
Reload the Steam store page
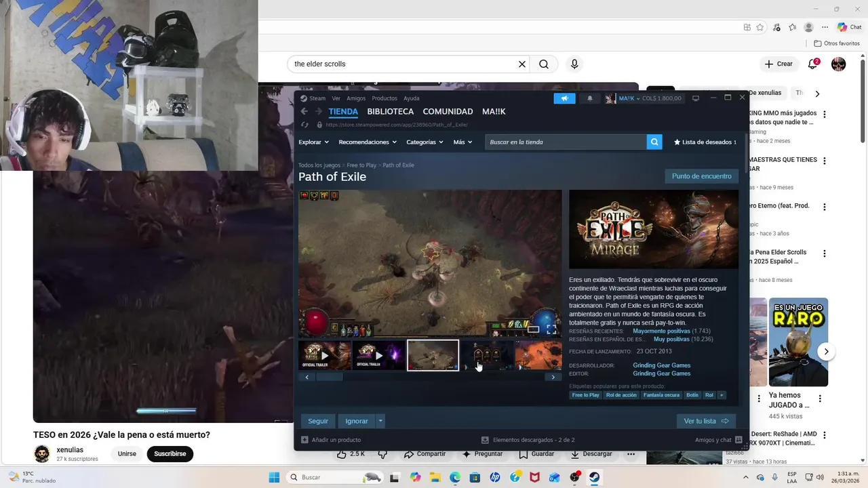(304, 125)
